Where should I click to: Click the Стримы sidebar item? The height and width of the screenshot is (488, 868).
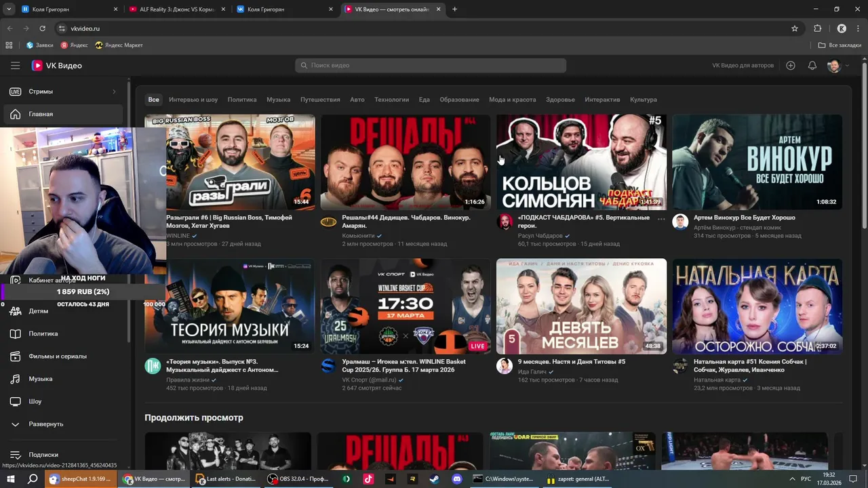click(63, 91)
